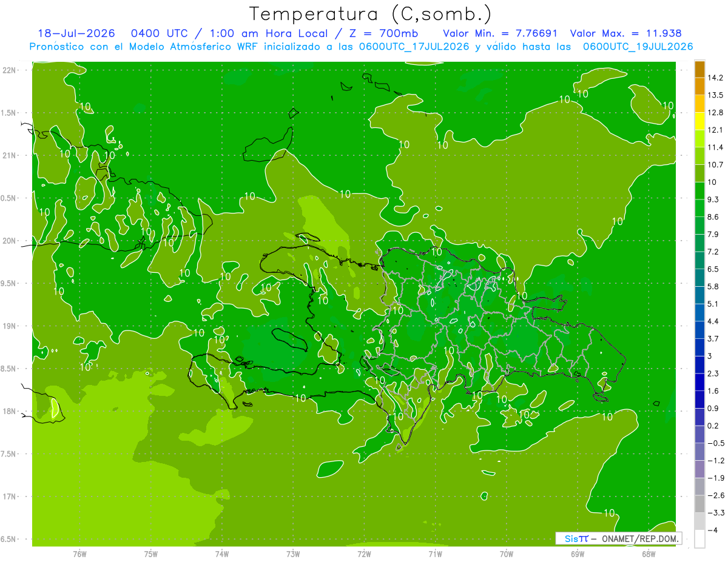The height and width of the screenshot is (562, 728).
Task: Click the "0400 UTC" time label
Action: coord(159,33)
